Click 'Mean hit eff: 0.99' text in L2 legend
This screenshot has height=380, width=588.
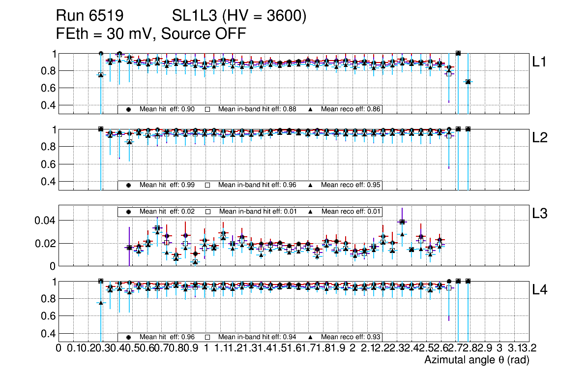pyautogui.click(x=167, y=185)
